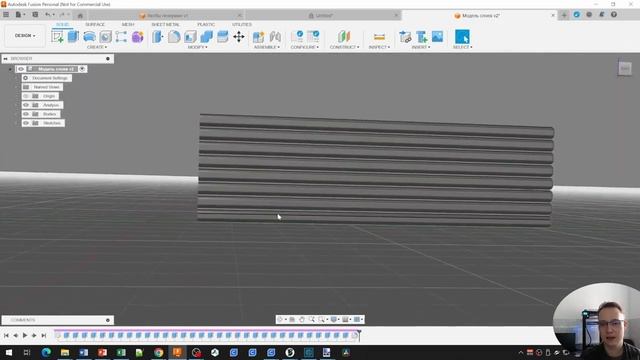
Task: Expand the SELECT menu dropdown
Action: [462, 47]
